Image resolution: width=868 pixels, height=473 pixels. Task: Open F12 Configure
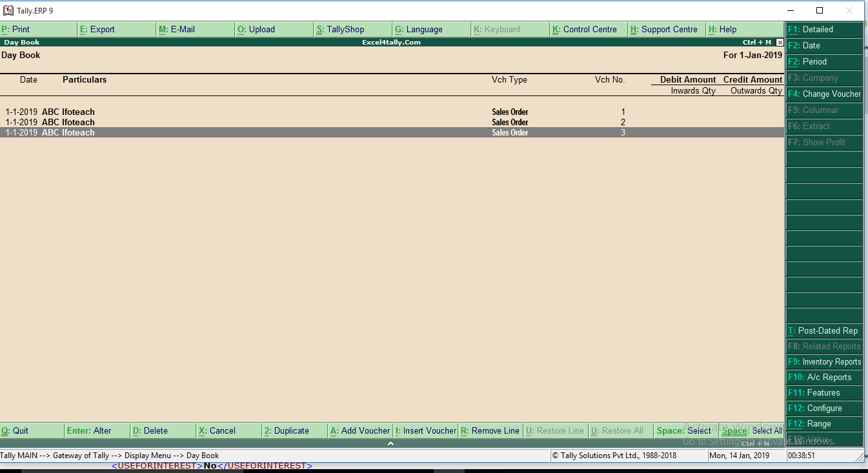click(x=824, y=408)
